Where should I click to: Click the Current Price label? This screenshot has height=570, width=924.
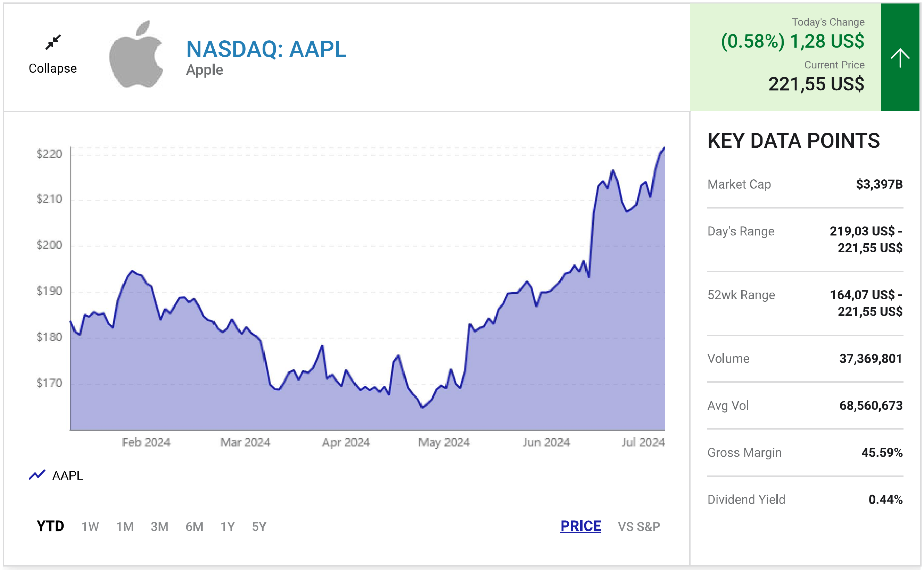pos(834,65)
